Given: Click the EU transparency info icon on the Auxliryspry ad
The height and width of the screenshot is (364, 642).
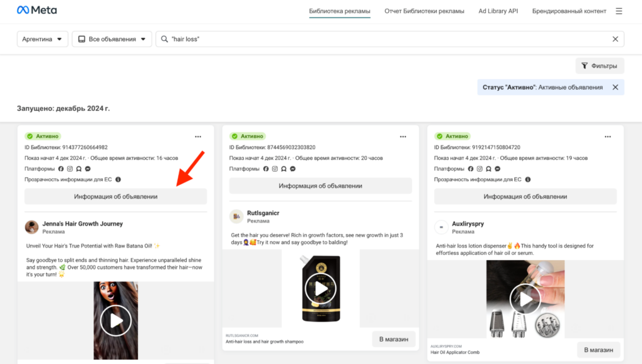Looking at the screenshot, I should pos(528,179).
